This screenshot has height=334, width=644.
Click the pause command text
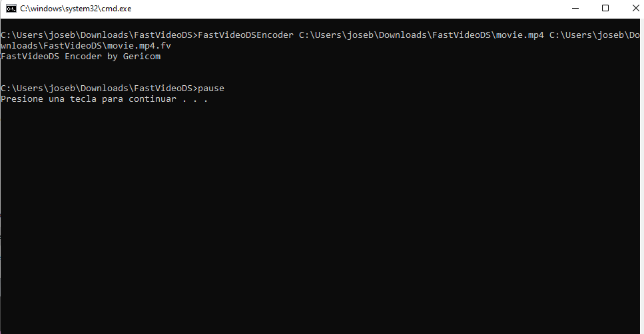[211, 88]
